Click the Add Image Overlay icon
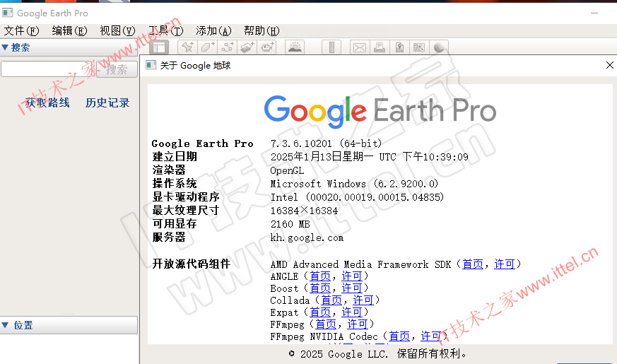 247,47
